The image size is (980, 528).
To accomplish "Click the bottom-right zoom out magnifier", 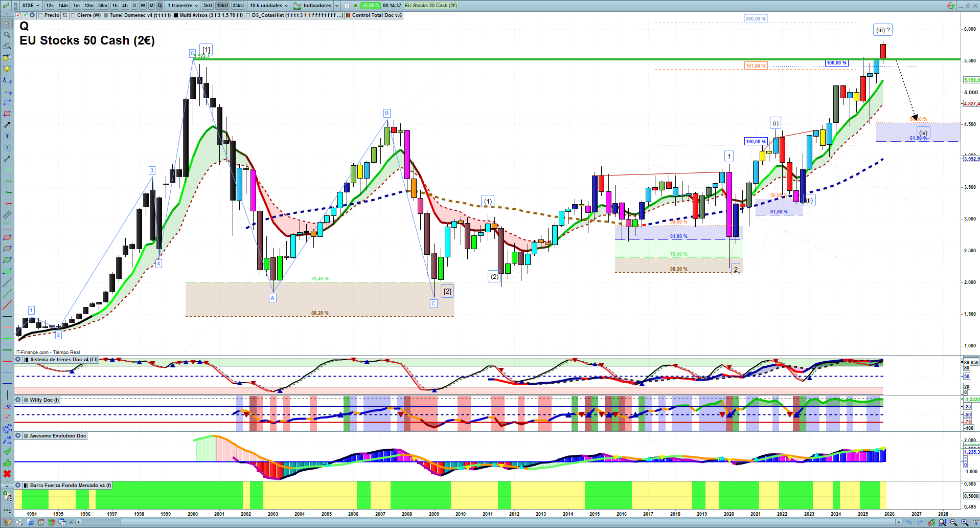I will coord(953,522).
